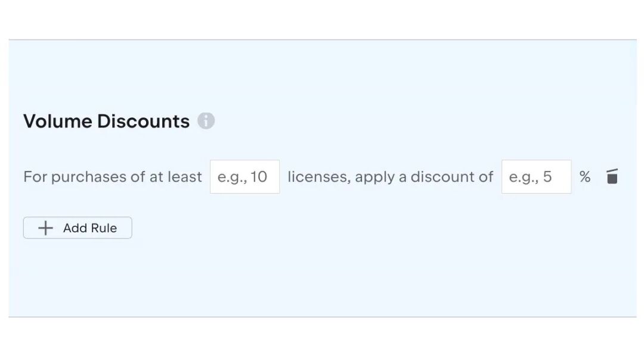This screenshot has width=644, height=361.
Task: Focus the minimum licenses field showing e.g., 10
Action: click(245, 177)
